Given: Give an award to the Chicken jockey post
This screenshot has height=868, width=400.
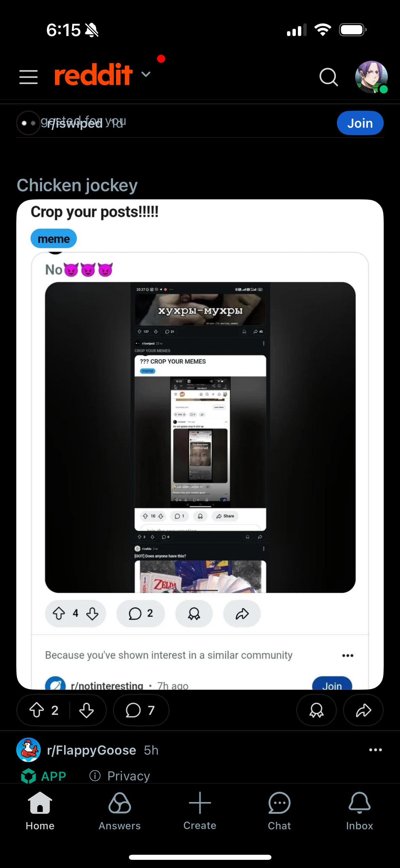Looking at the screenshot, I should click(316, 710).
